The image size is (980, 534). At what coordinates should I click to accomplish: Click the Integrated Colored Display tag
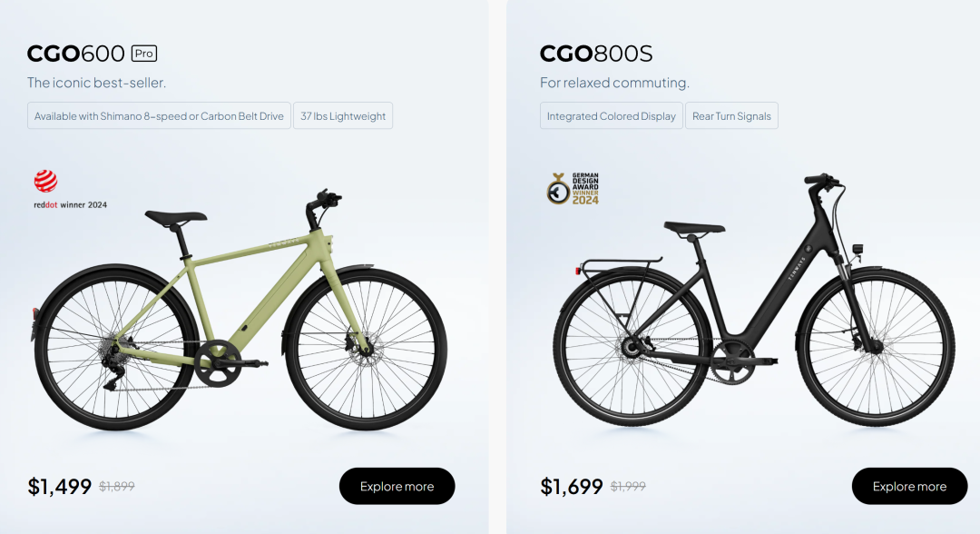coord(612,116)
